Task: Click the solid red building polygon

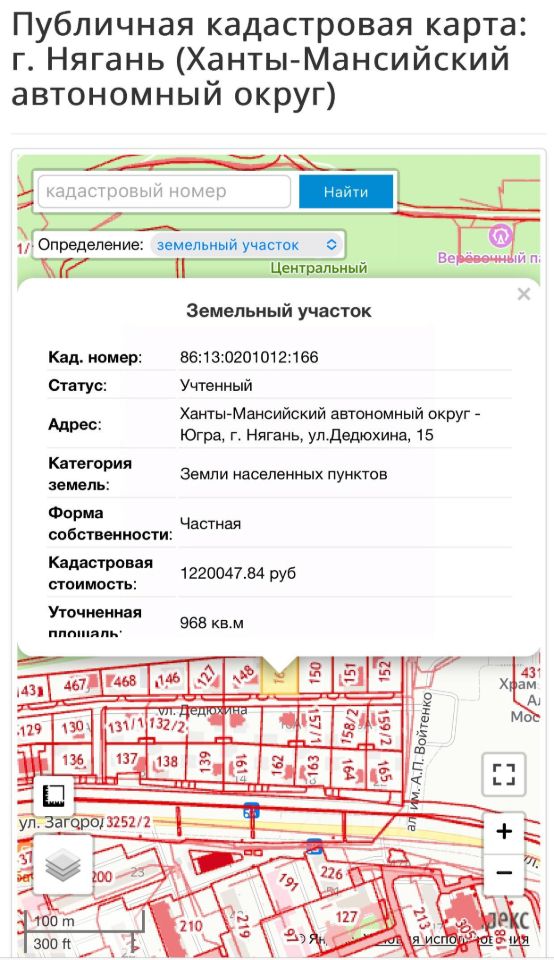Action: (214, 860)
